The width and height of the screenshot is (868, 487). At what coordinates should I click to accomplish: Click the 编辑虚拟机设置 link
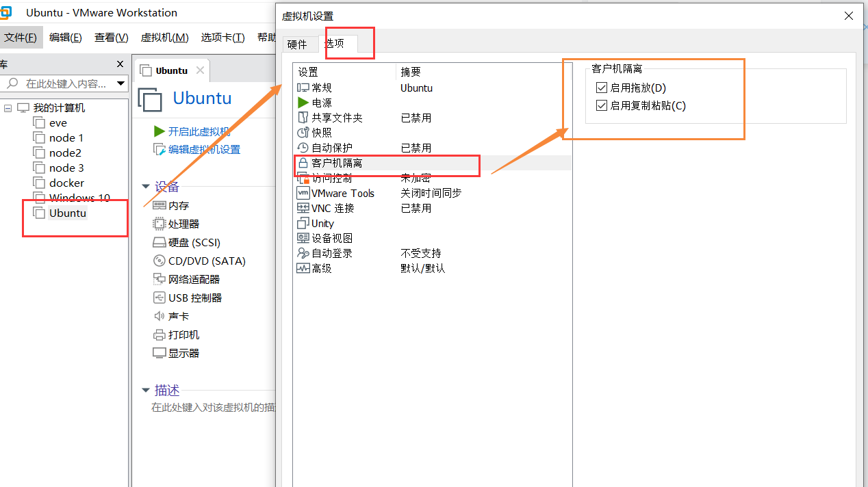(x=204, y=149)
